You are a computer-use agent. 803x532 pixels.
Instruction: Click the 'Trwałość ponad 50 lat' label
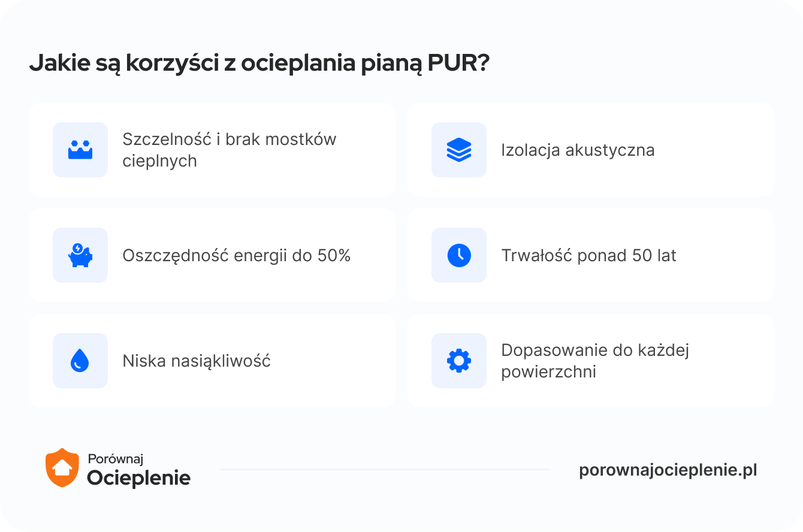tap(588, 256)
